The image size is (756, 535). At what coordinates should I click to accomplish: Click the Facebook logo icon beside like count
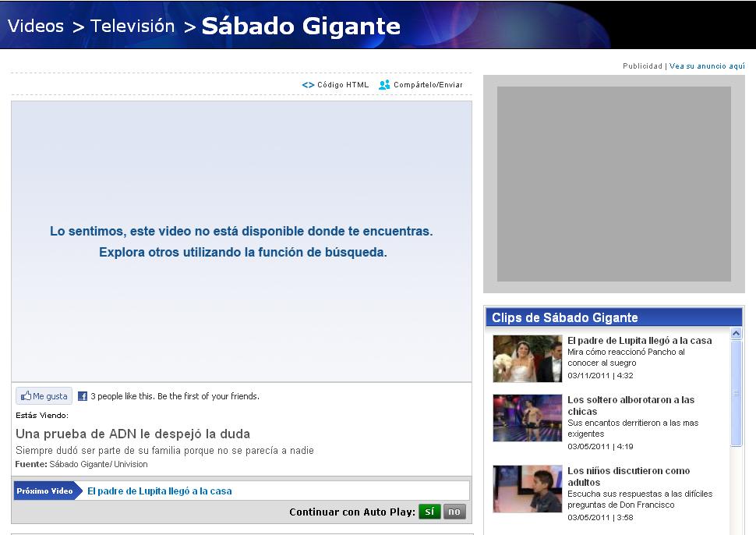(83, 396)
